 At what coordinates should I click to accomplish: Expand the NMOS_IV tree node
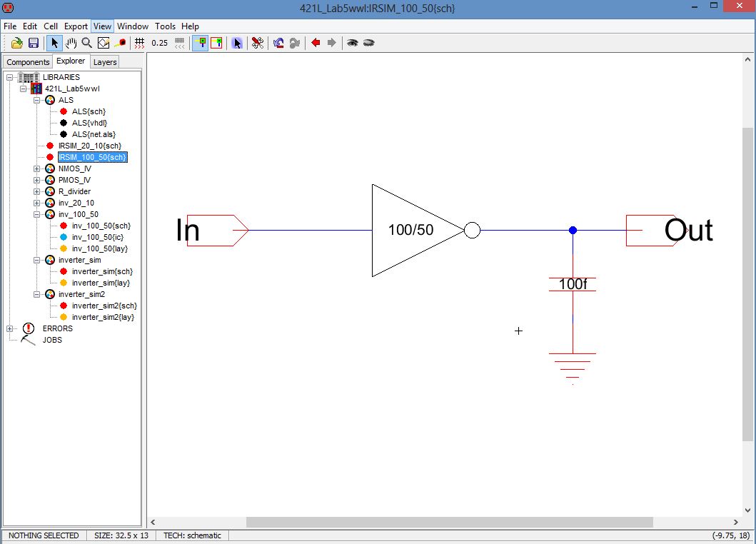37,168
